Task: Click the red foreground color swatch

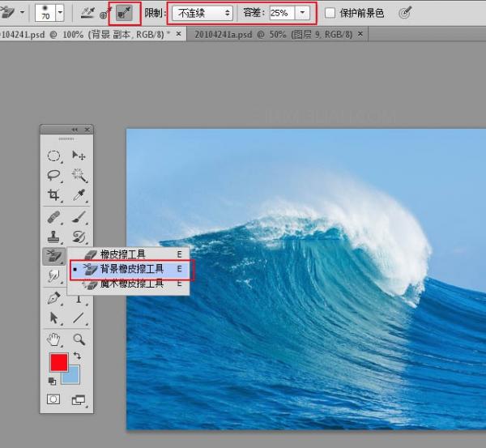Action: click(x=59, y=362)
